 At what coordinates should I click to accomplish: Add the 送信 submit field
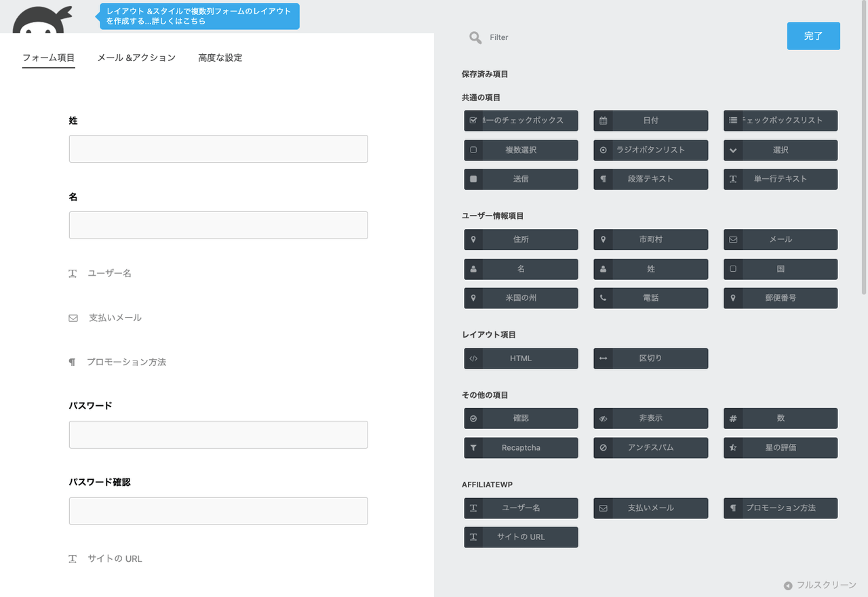(x=521, y=179)
